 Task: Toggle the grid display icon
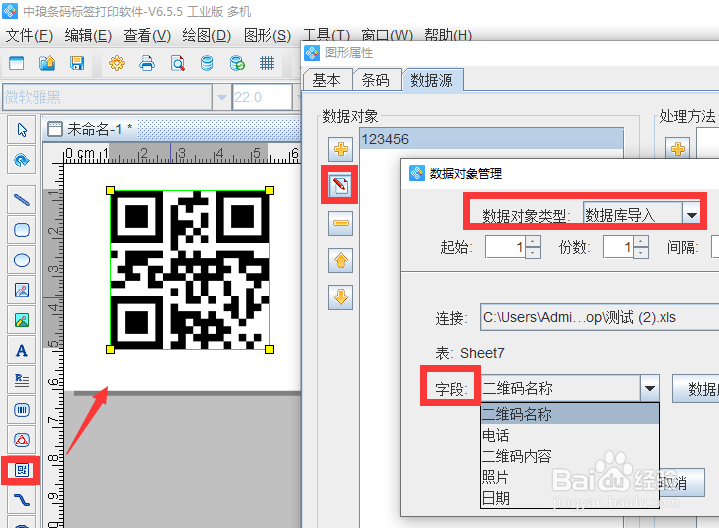[x=267, y=63]
